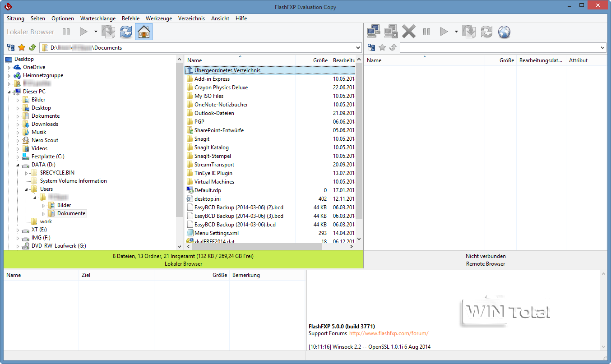Screen dimensions: 611x364
Task: Open the Warteschlange menu
Action: (x=98, y=18)
